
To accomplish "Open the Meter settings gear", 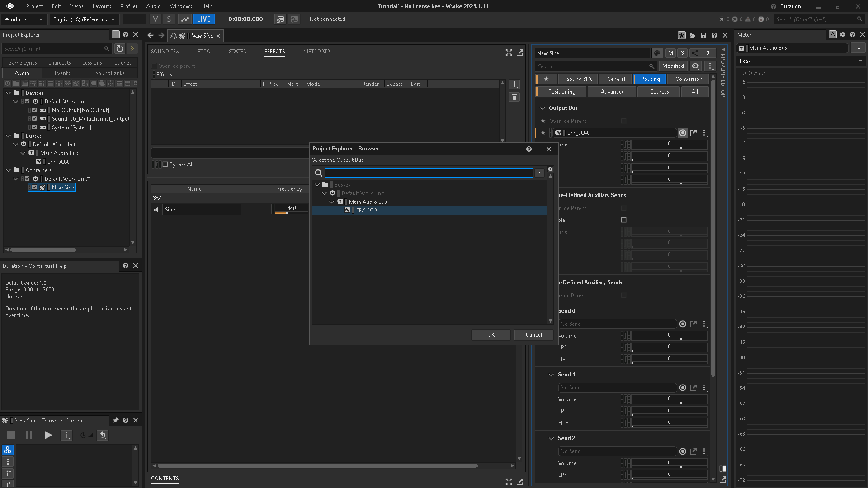I will coord(843,35).
